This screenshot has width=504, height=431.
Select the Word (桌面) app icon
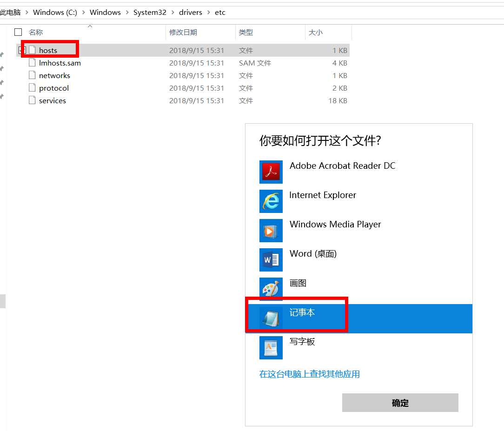[271, 260]
